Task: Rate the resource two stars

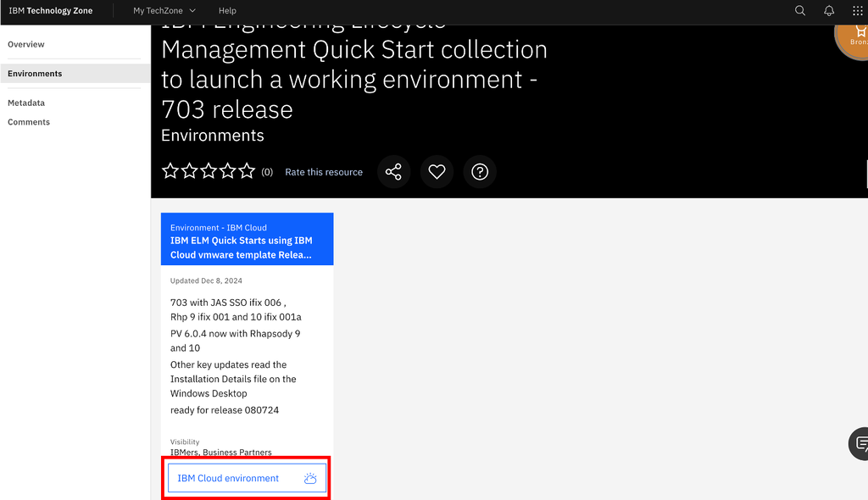Action: (189, 171)
